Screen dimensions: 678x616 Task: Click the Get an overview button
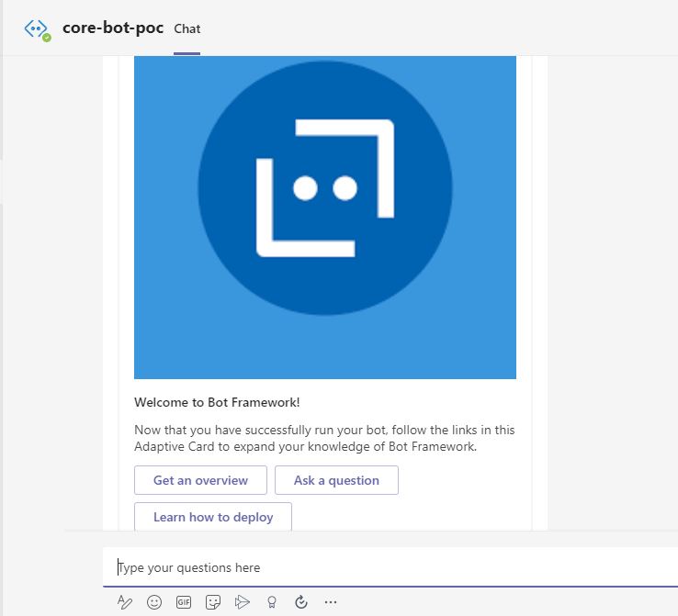point(200,480)
